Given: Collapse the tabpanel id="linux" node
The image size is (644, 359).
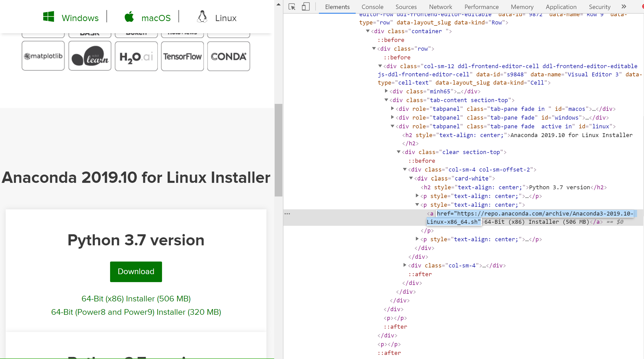Looking at the screenshot, I should click(x=392, y=126).
